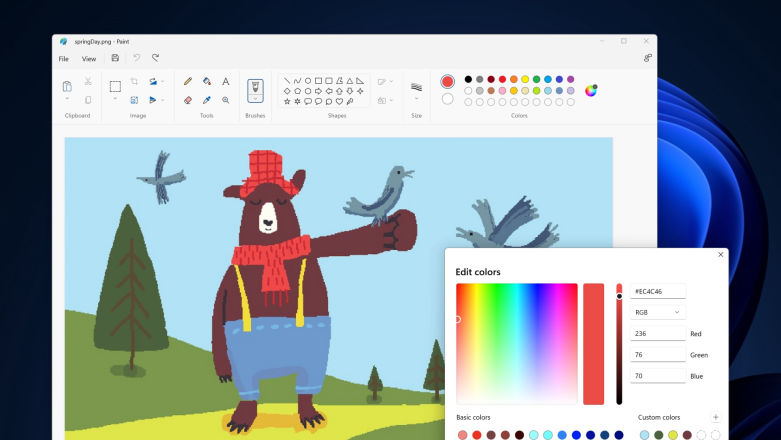Viewport: 781px width, 440px height.
Task: Click the Save icon in title bar
Action: tap(115, 59)
